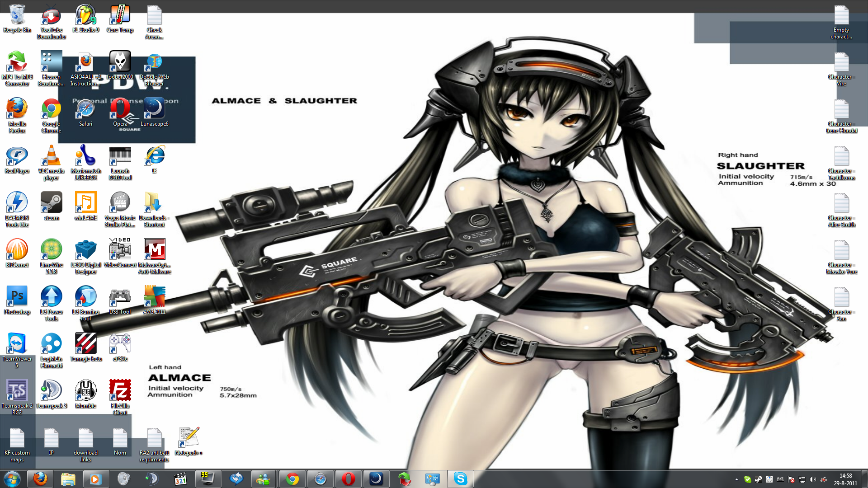The height and width of the screenshot is (488, 868).
Task: Open volume control in system tray
Action: [x=812, y=479]
